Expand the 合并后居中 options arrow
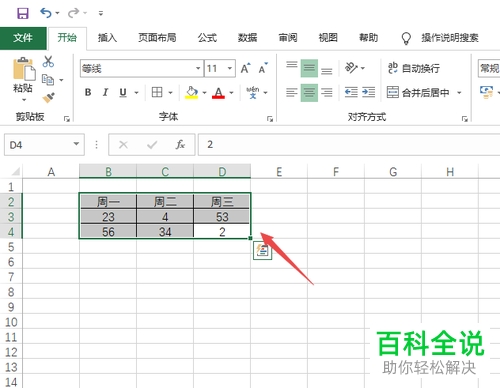This screenshot has height=388, width=500. tap(459, 92)
